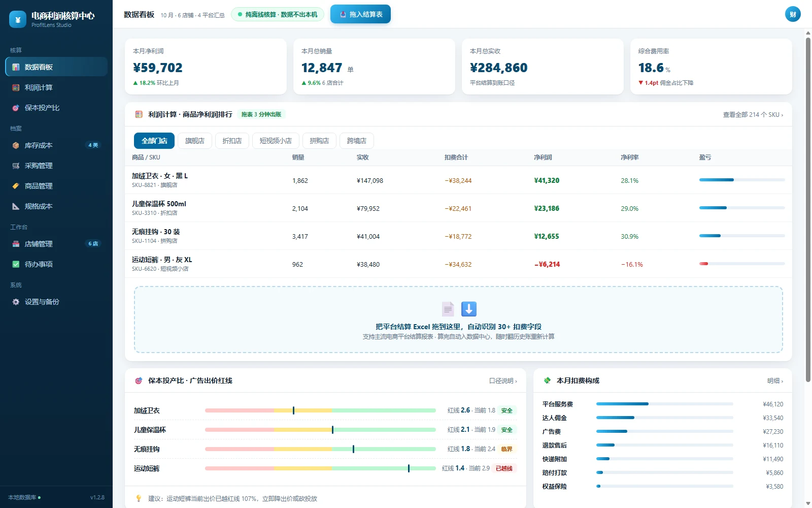Open the 口径说明 link
This screenshot has width=812, height=508.
(503, 381)
